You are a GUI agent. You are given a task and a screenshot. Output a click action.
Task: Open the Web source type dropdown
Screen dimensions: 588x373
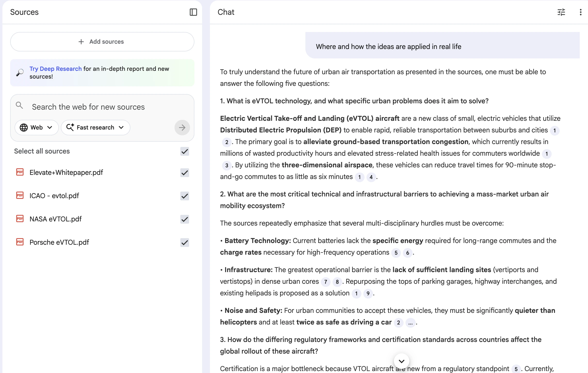pyautogui.click(x=36, y=128)
